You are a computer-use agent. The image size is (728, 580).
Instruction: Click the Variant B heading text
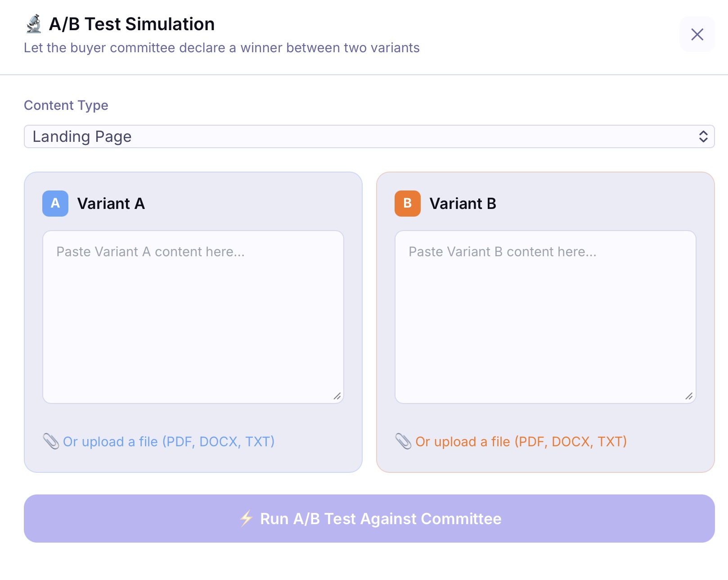click(x=463, y=204)
